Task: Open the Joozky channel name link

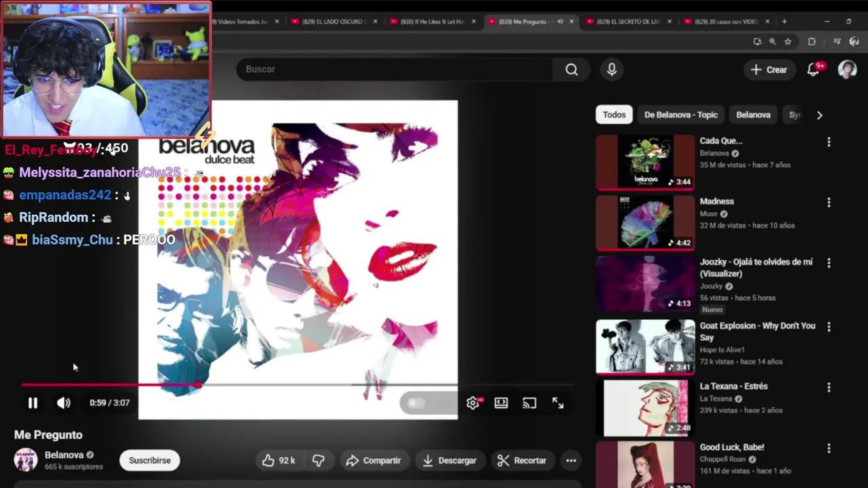Action: pos(711,286)
